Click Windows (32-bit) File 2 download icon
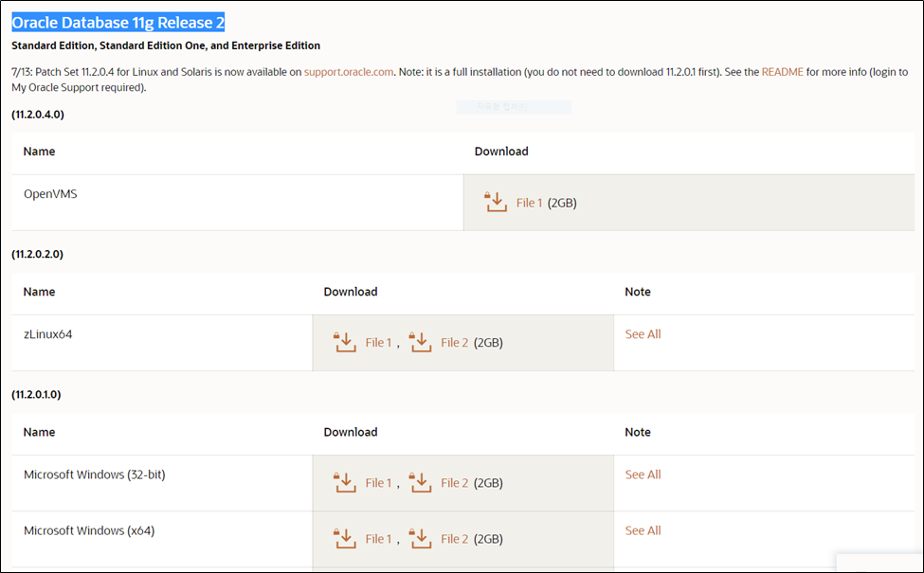 420,482
